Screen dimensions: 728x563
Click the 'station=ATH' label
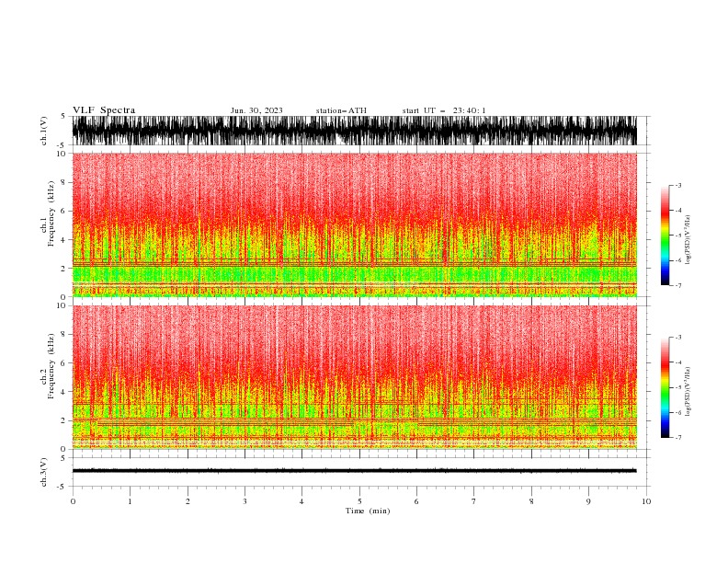[x=341, y=110]
